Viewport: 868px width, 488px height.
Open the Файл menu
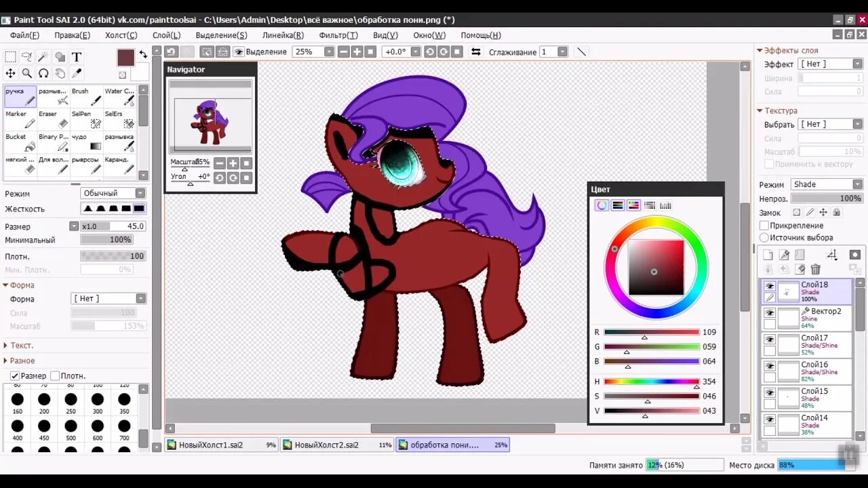coord(24,35)
